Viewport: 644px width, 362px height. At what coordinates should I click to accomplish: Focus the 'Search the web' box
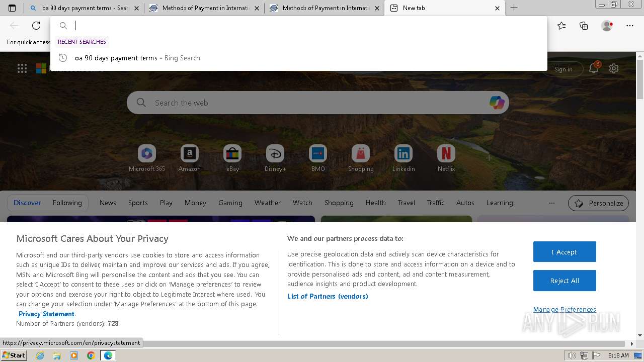(x=317, y=103)
